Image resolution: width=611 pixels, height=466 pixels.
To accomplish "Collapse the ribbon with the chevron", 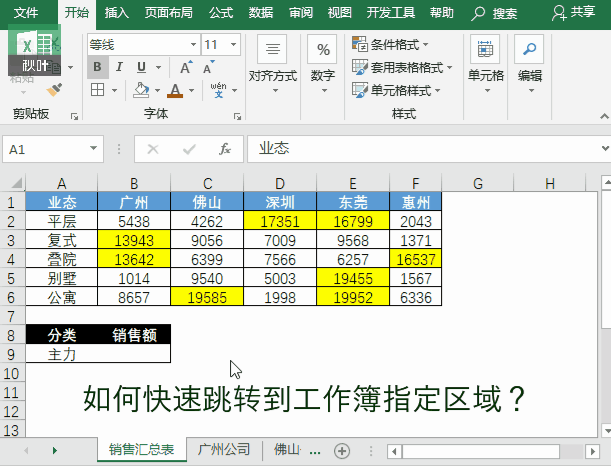I will 604,116.
